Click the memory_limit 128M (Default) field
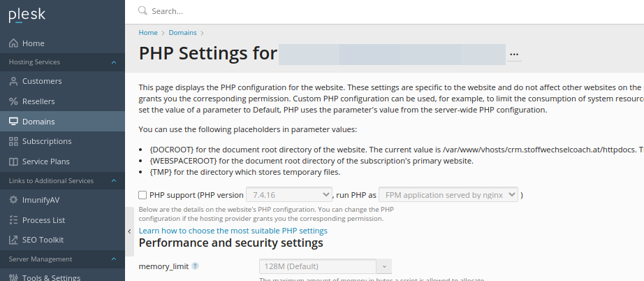This screenshot has height=281, width=644. click(x=318, y=266)
